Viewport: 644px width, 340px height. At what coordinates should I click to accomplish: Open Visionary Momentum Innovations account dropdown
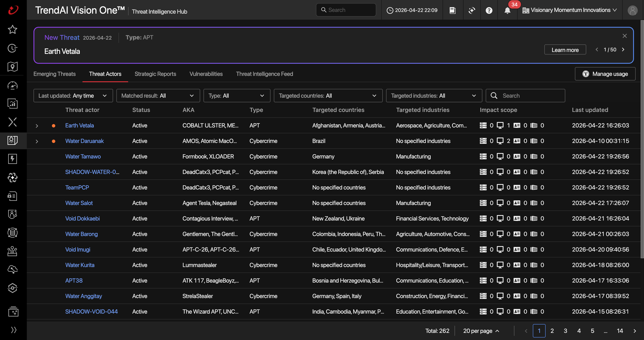click(x=569, y=10)
